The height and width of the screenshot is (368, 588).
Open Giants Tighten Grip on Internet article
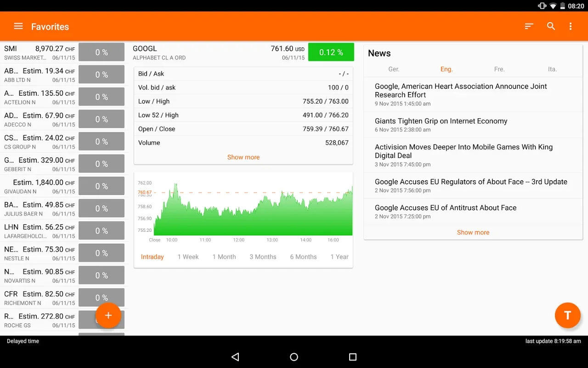coord(473,125)
